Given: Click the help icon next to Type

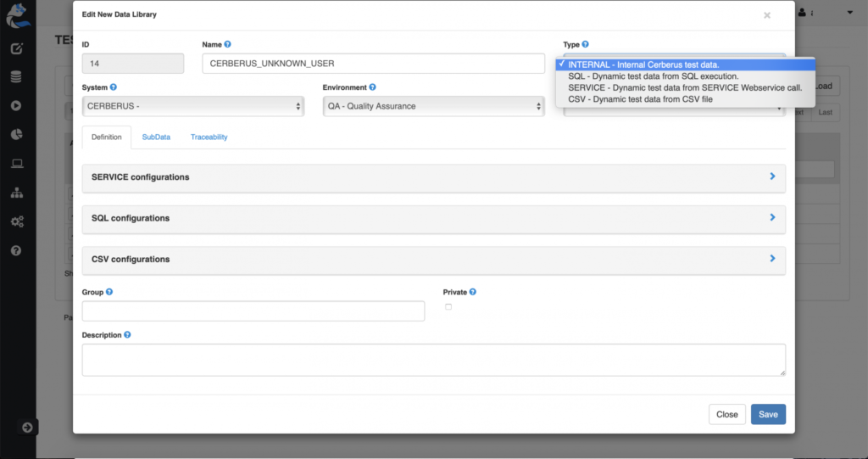Looking at the screenshot, I should [585, 44].
